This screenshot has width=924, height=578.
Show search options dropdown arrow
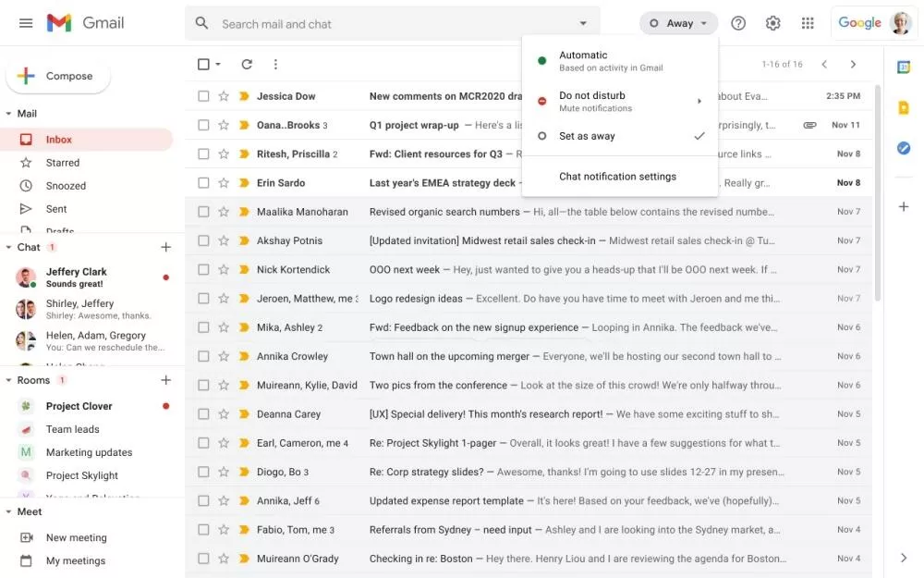coord(583,24)
